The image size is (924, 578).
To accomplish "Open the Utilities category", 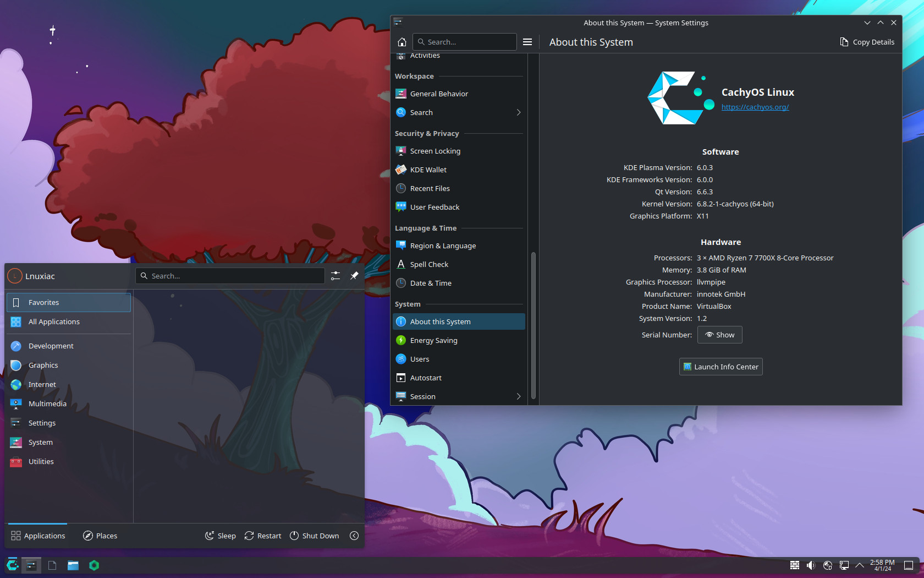I will coord(69,461).
